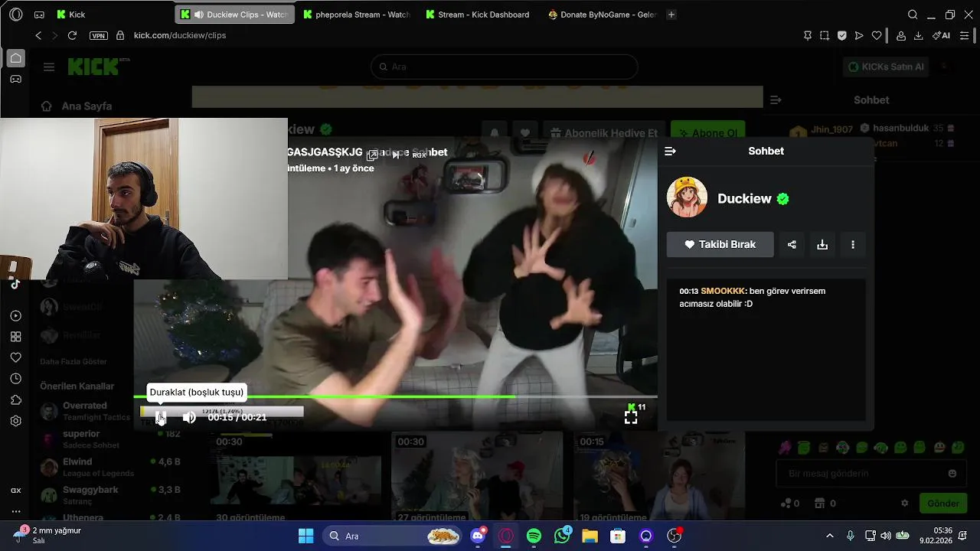
Task: Click the green Gönder send button
Action: coord(943,503)
